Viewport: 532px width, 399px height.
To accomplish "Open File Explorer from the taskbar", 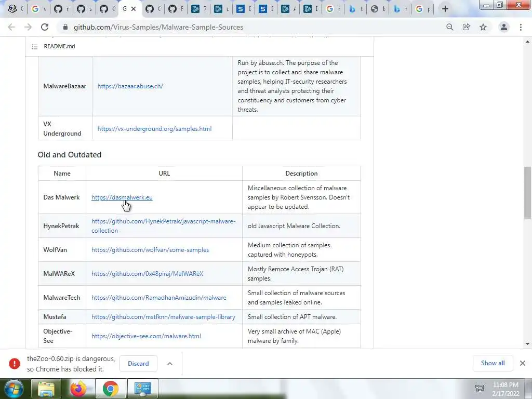I will coord(46,389).
